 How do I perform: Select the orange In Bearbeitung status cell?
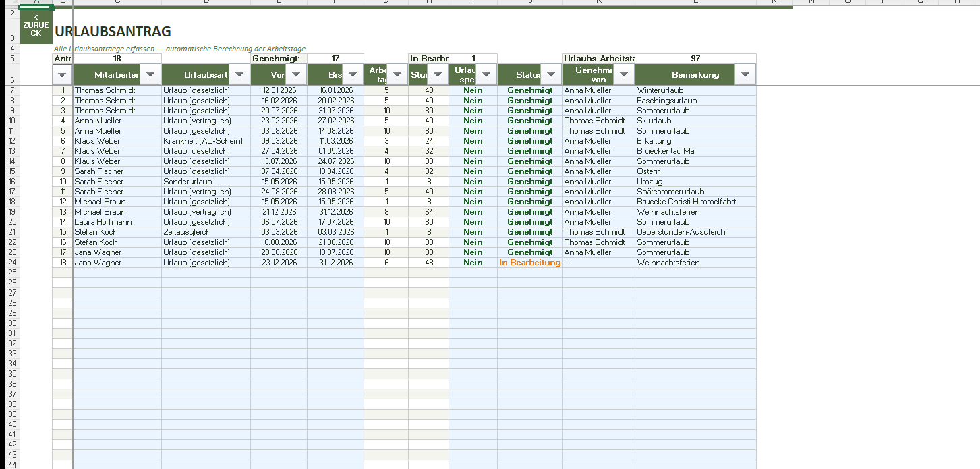click(x=529, y=263)
